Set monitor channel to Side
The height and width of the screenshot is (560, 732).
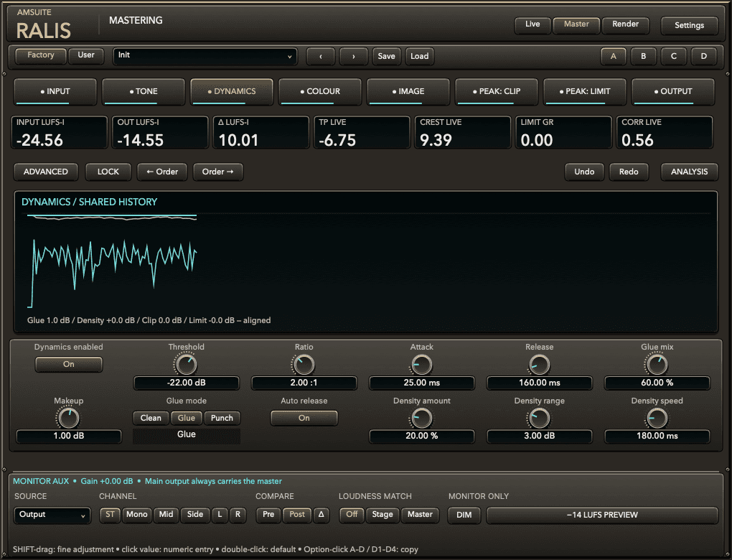coord(194,514)
